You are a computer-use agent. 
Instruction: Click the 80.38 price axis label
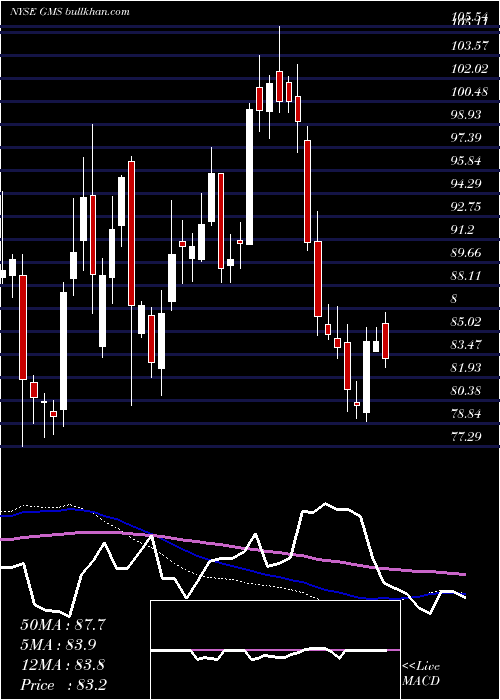pyautogui.click(x=466, y=391)
